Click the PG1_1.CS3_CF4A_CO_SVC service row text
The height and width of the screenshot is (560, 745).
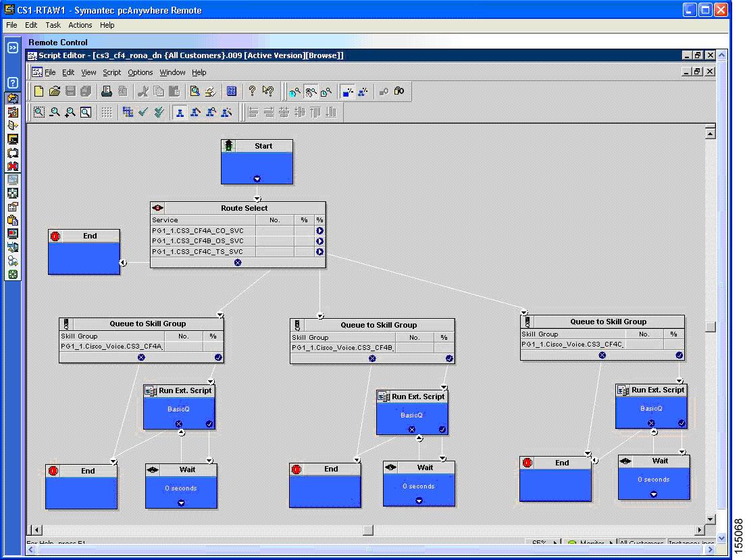click(198, 230)
